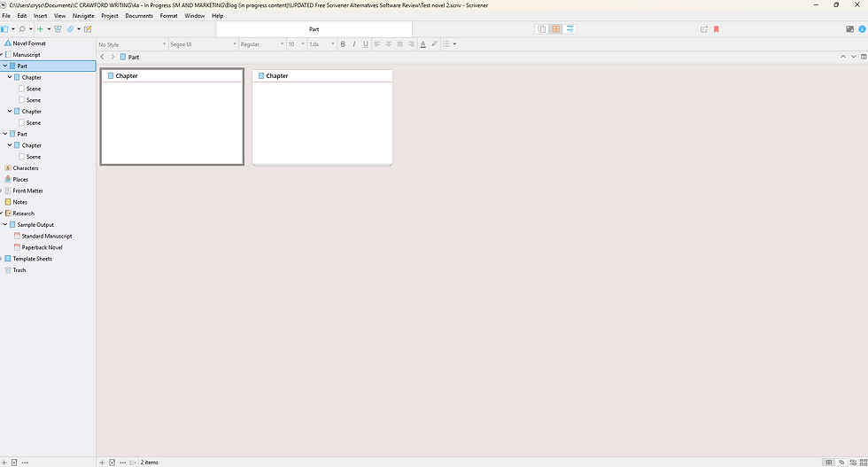Toggle the blue Inspector info button

862,29
